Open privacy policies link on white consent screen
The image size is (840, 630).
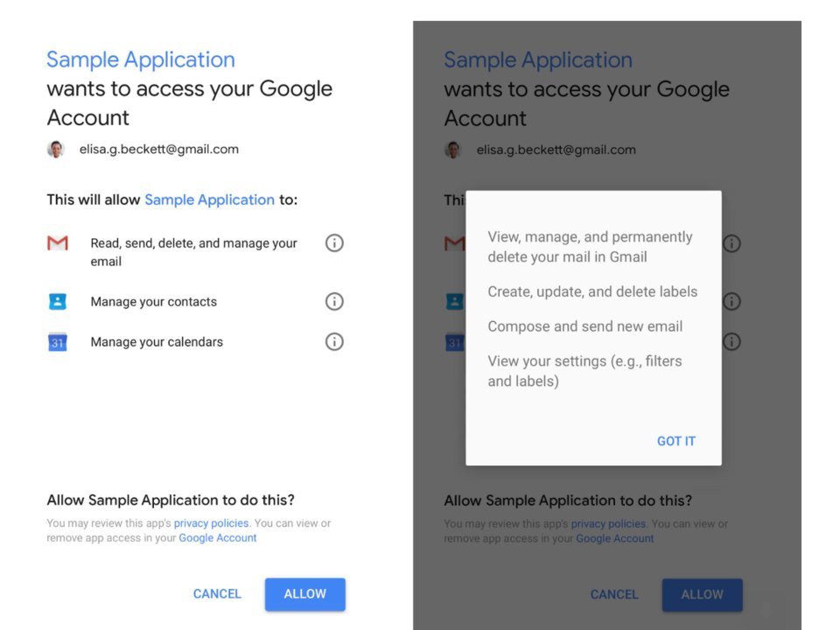(x=211, y=523)
